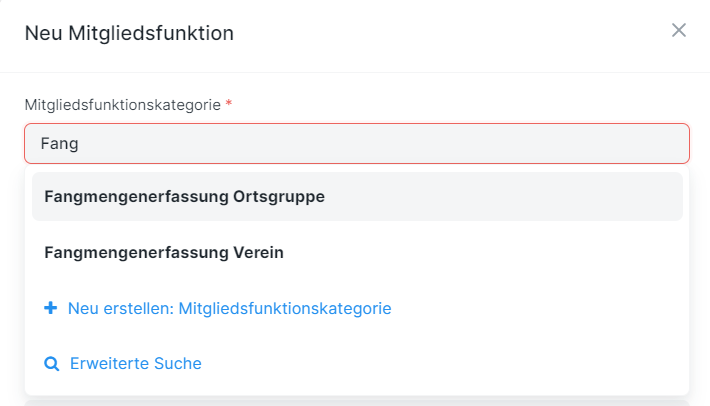Click the text Mitgliedsfunktionskategorie in Neu erstellen entry
Viewport: 710px width, 406px height.
(285, 309)
